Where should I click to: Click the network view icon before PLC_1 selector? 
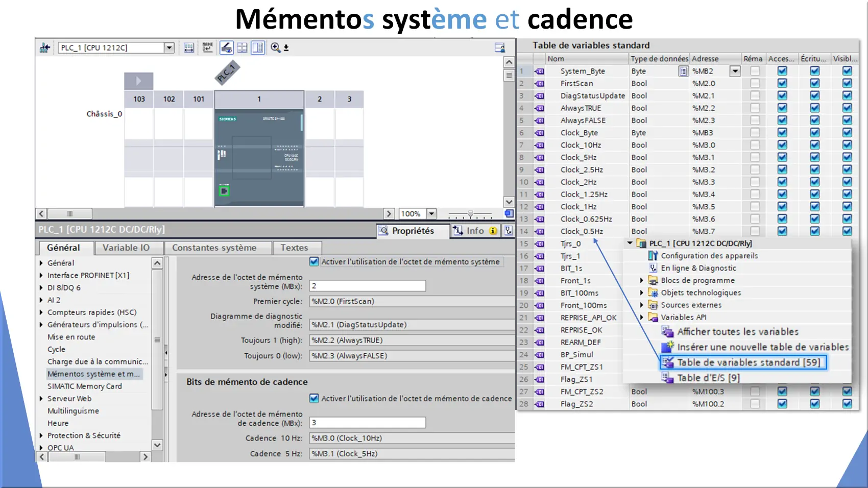(x=45, y=48)
